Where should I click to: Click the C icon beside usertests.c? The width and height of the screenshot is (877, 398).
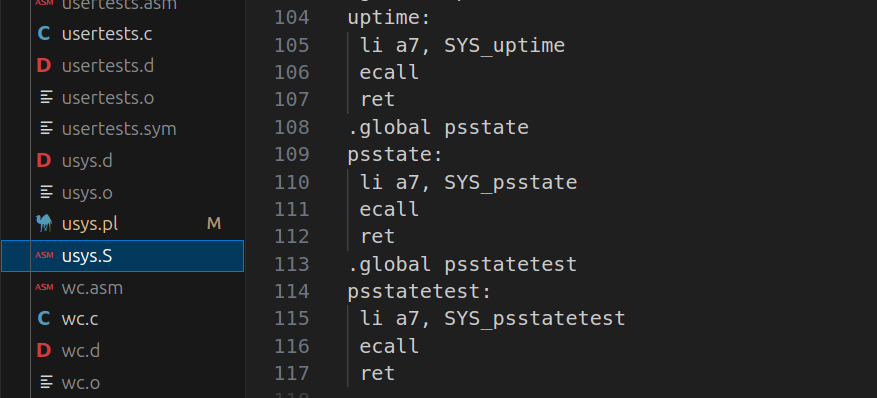44,34
